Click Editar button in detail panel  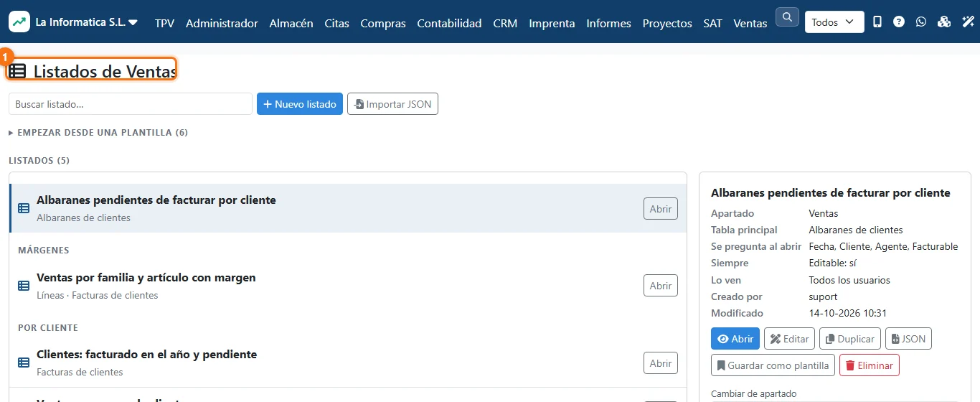pos(789,339)
